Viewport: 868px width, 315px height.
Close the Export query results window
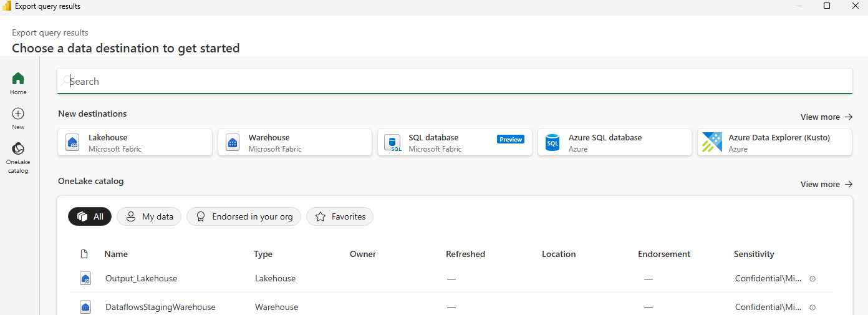[856, 6]
